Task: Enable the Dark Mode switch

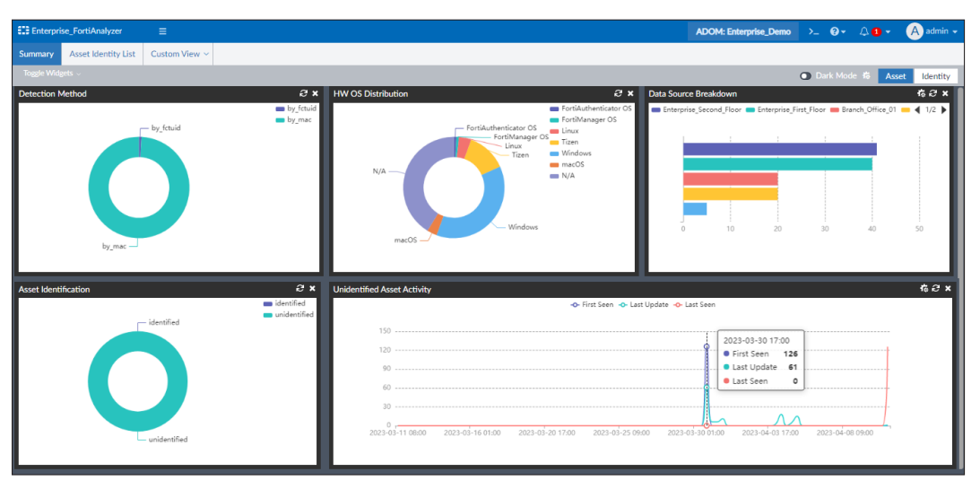Action: pos(805,75)
